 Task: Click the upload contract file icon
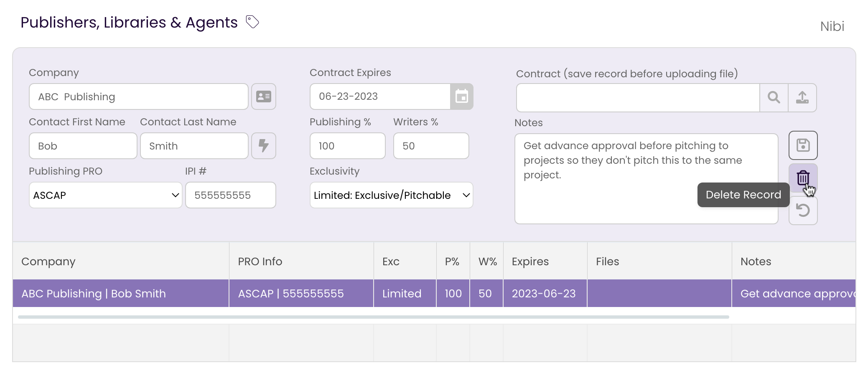coord(802,98)
